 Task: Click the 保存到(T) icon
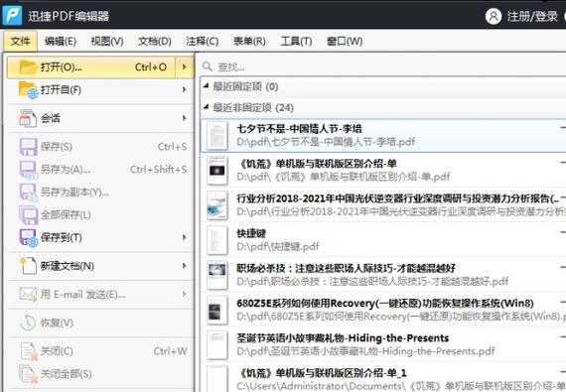[x=28, y=237]
